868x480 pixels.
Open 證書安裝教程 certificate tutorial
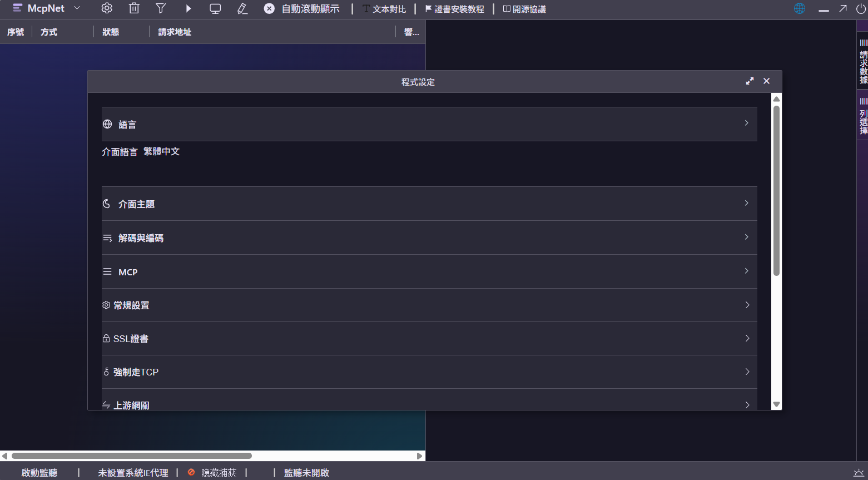pyautogui.click(x=454, y=9)
